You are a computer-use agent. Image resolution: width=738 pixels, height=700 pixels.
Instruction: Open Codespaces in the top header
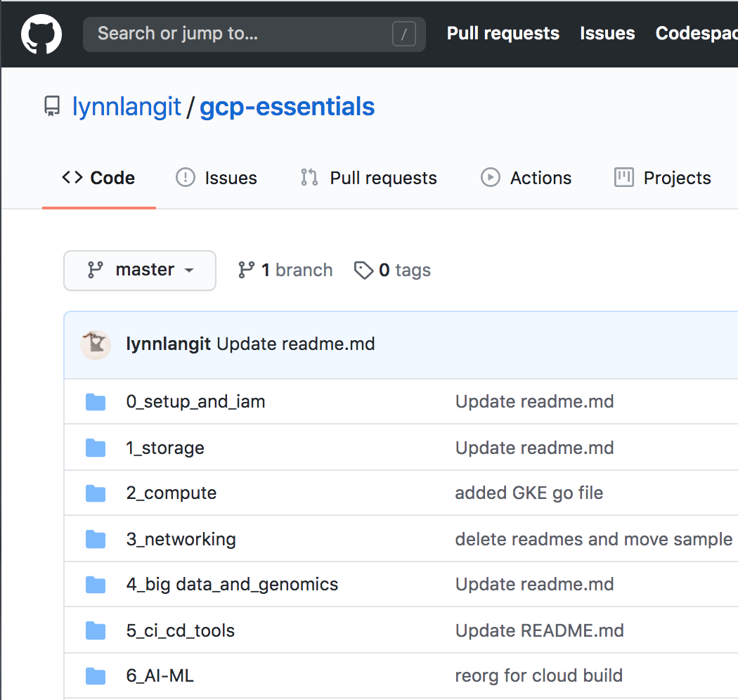(x=697, y=34)
